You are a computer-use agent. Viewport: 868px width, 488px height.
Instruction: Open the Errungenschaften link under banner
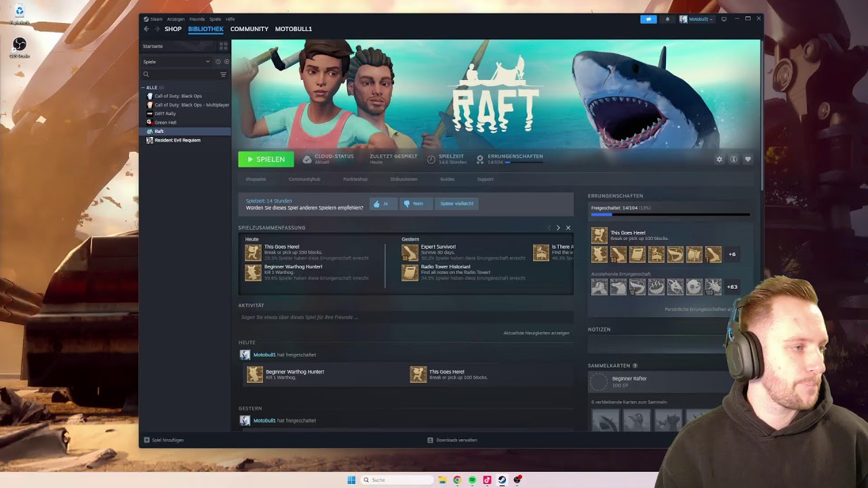[515, 157]
